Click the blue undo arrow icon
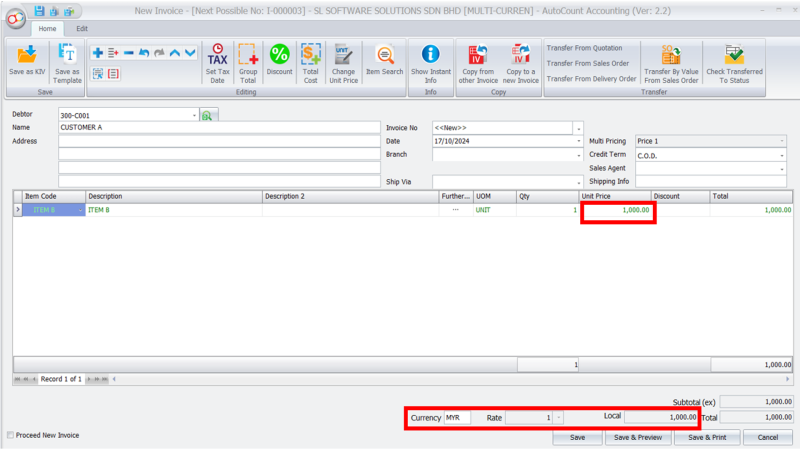800x450 pixels. (144, 53)
